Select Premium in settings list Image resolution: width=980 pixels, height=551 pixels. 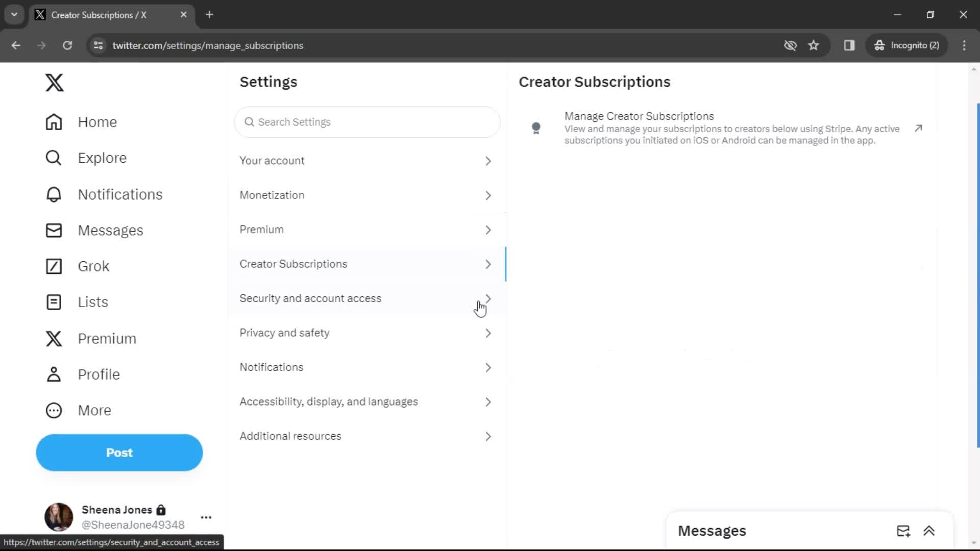click(261, 230)
